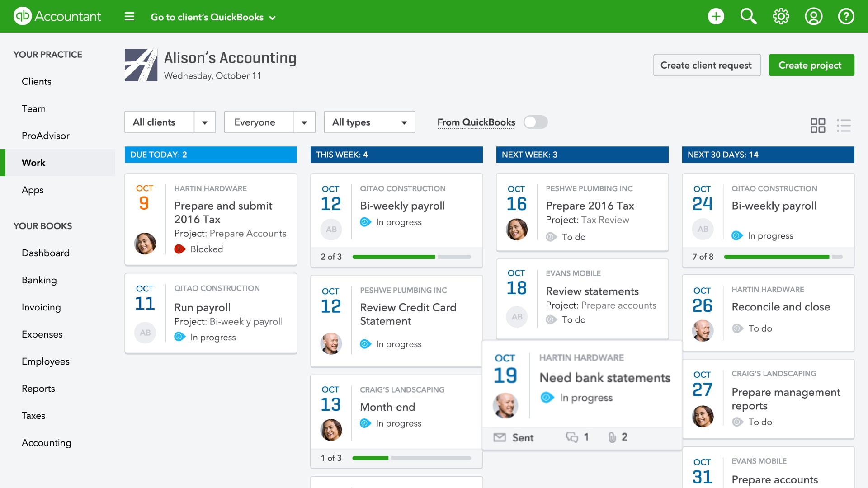The height and width of the screenshot is (488, 868).
Task: Open the settings gear icon
Action: pyautogui.click(x=781, y=17)
